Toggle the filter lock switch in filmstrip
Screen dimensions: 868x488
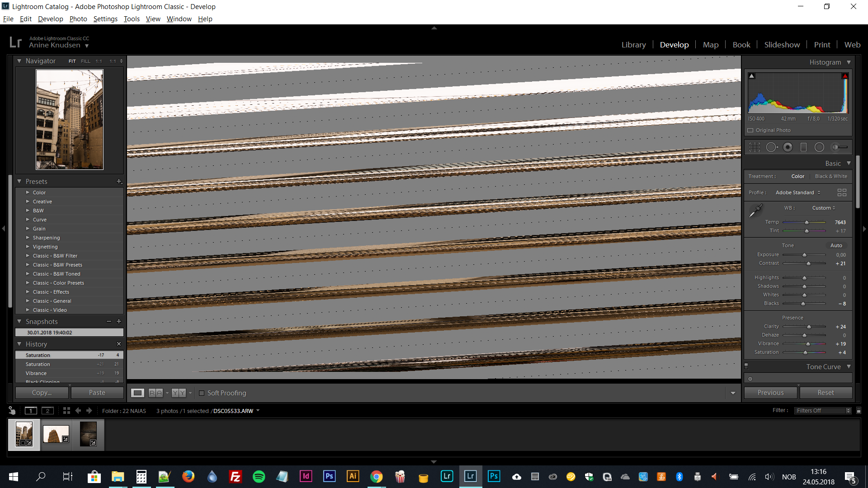point(859,411)
